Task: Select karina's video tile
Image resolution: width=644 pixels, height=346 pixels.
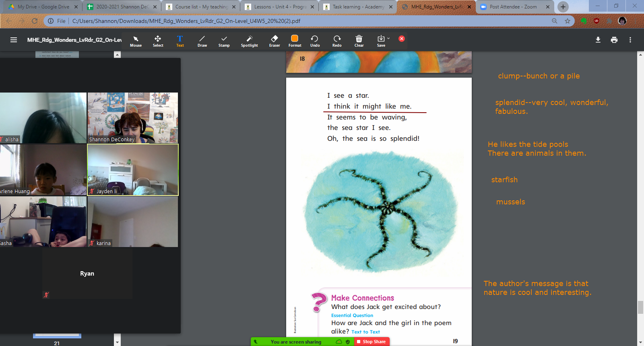Action: tap(133, 222)
